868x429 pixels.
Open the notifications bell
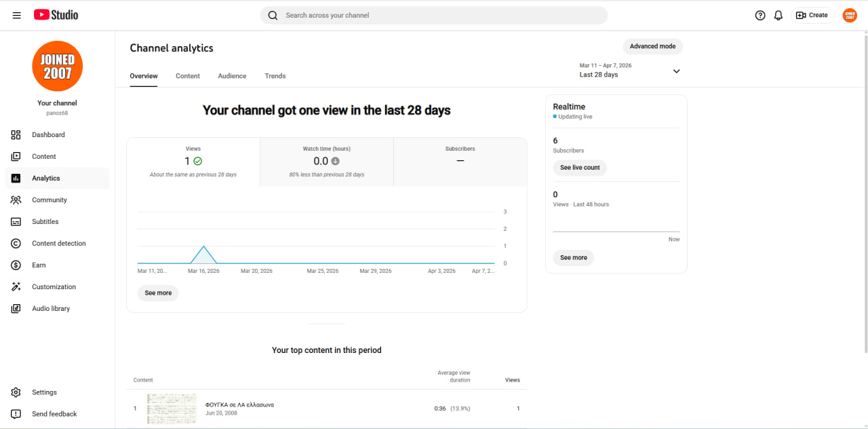pyautogui.click(x=778, y=15)
